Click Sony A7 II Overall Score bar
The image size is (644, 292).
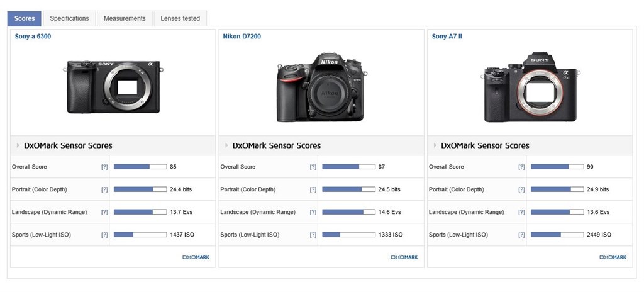coord(557,167)
